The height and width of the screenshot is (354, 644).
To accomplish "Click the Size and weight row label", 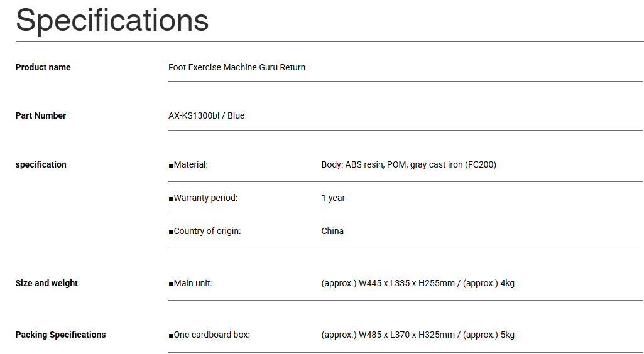I will 46,283.
